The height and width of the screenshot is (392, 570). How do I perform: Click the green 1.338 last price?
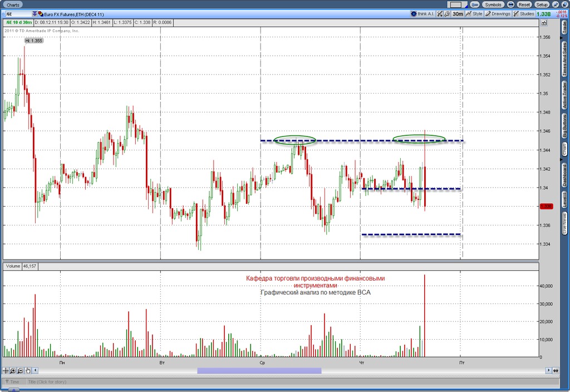(543, 14)
